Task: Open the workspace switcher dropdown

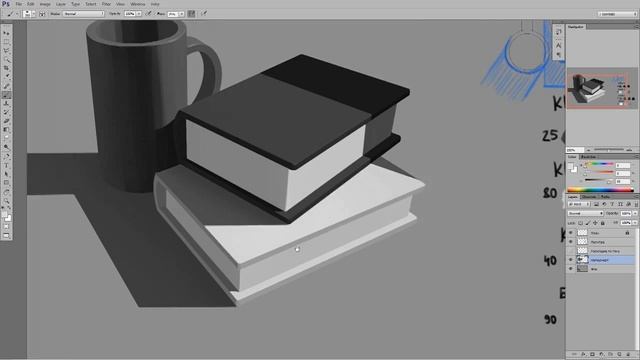Action: pyautogui.click(x=617, y=13)
